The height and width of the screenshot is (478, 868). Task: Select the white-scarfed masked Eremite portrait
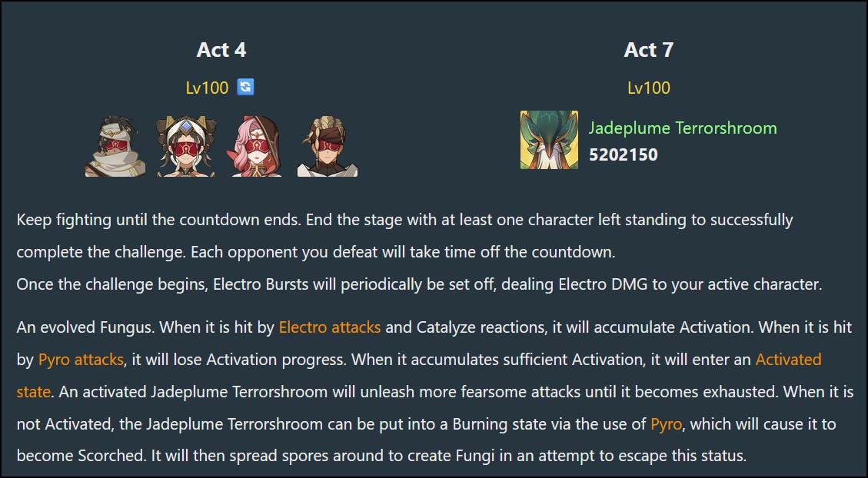115,145
